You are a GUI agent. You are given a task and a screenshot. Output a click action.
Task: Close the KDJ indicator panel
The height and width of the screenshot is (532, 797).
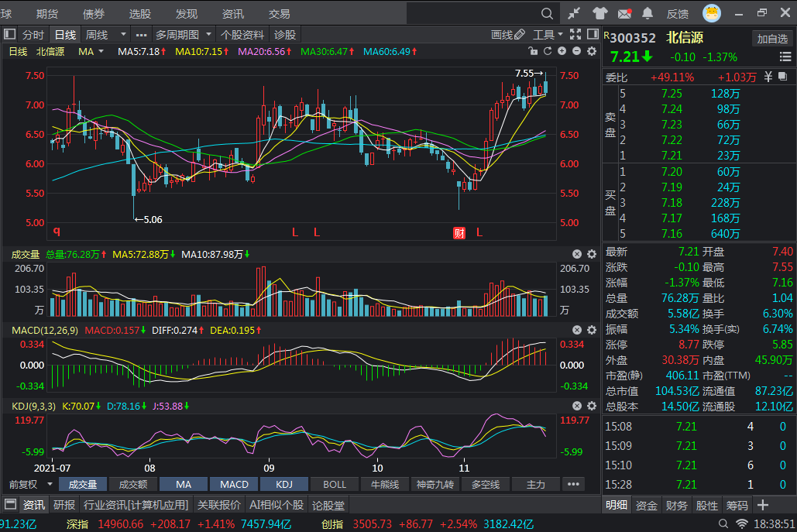pyautogui.click(x=577, y=406)
